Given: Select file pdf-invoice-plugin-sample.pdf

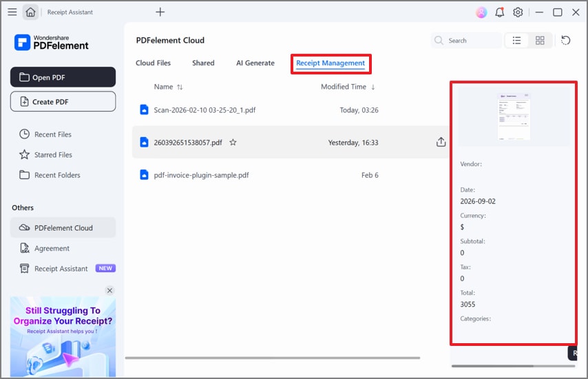Looking at the screenshot, I should pos(201,175).
